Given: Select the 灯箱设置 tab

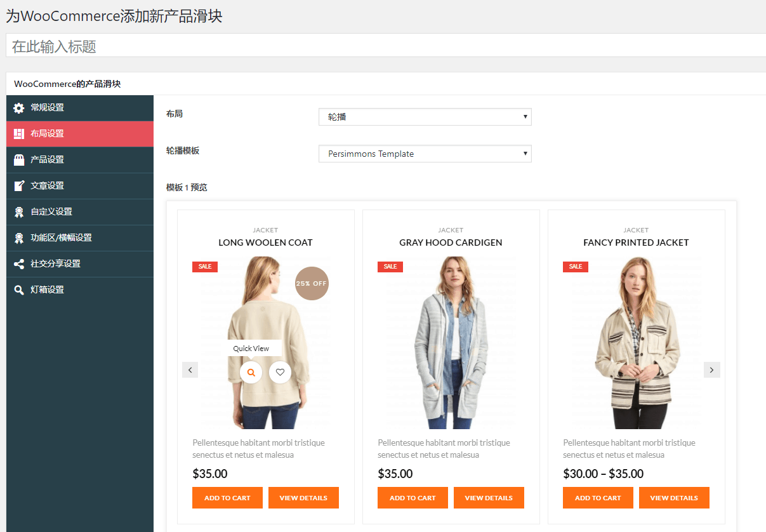Looking at the screenshot, I should tap(80, 290).
